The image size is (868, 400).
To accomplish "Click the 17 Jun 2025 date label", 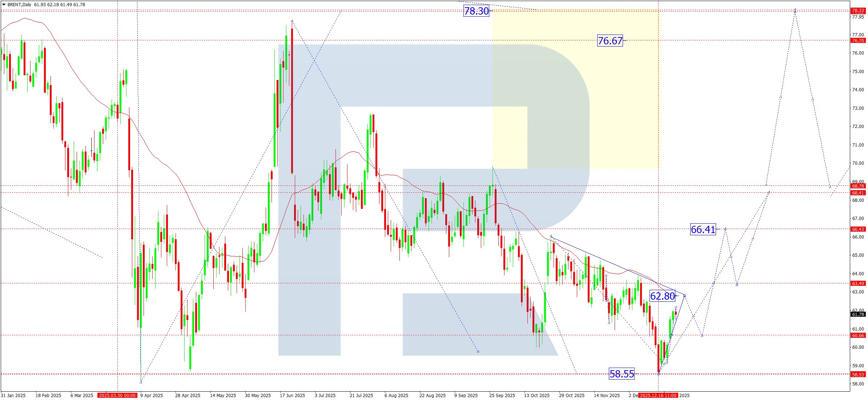I will (292, 396).
